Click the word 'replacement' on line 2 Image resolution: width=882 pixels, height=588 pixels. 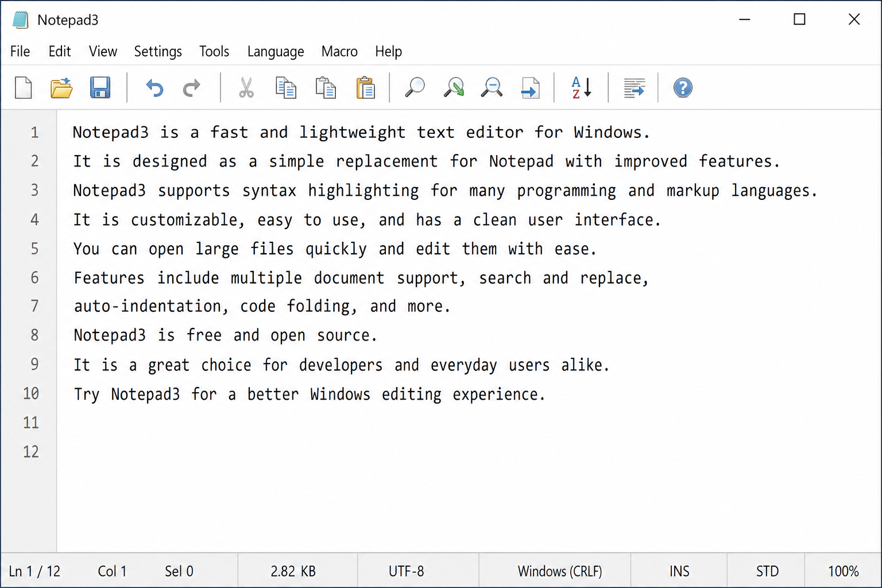[386, 162]
